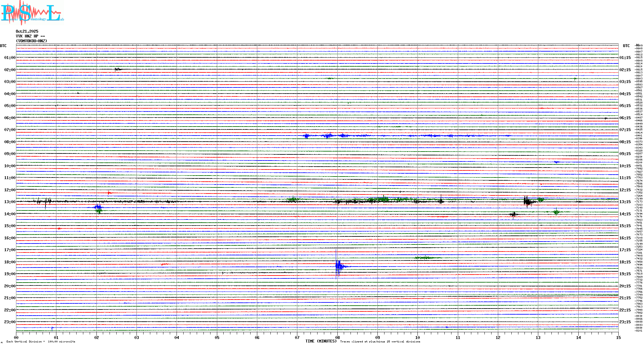Select the 07:15 time label on right
This screenshot has width=644, height=346.
pyautogui.click(x=625, y=130)
